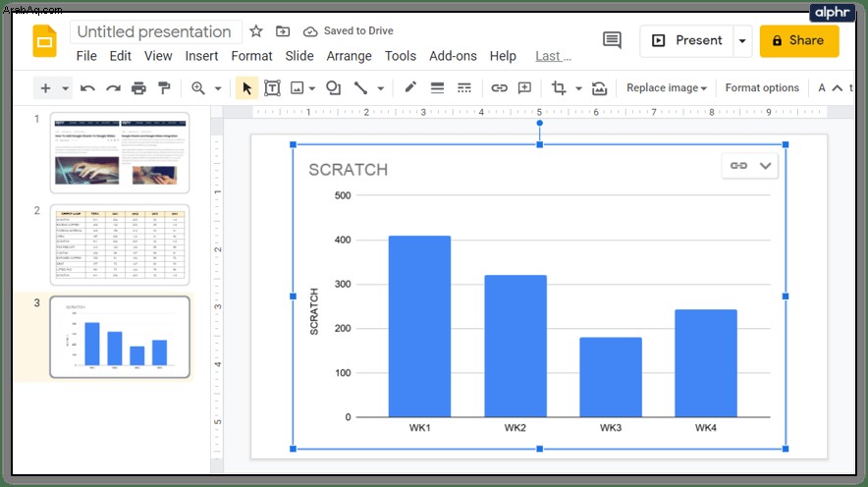The height and width of the screenshot is (487, 868).
Task: Click the Format options button
Action: [x=762, y=88]
